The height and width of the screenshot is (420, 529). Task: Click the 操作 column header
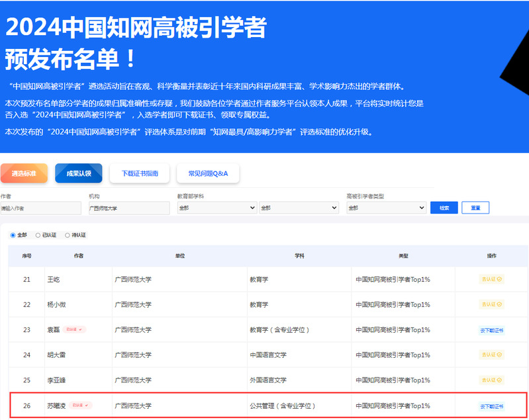click(491, 256)
